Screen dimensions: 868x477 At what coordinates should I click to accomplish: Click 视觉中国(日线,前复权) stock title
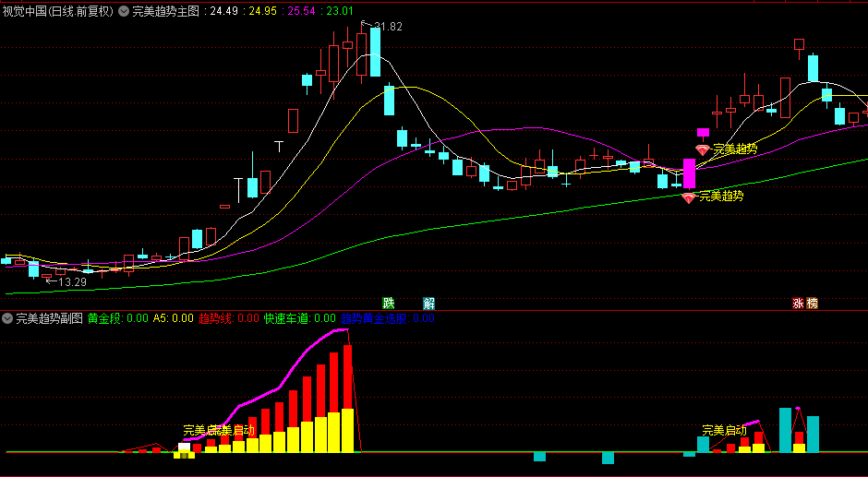click(x=57, y=11)
